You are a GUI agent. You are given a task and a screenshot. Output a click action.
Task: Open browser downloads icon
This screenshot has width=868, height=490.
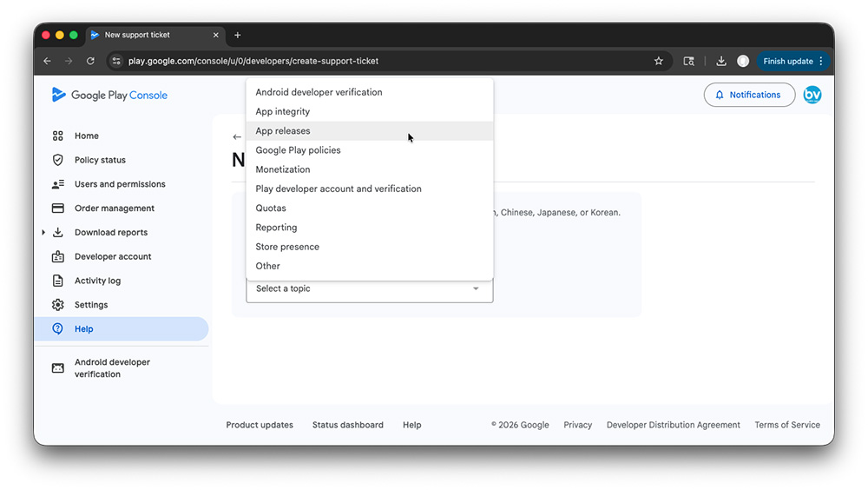coord(720,61)
